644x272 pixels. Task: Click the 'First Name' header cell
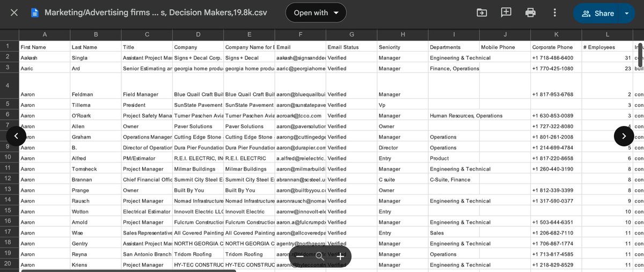[45, 47]
